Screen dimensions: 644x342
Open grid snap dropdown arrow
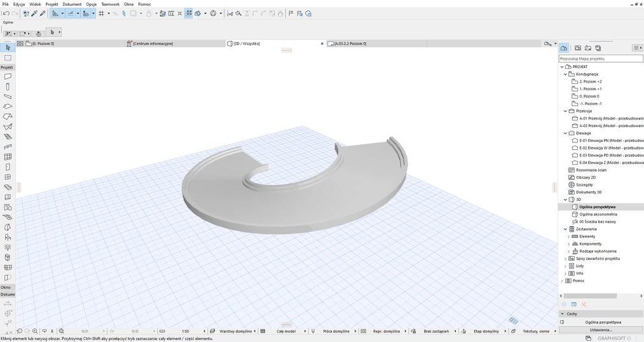(x=109, y=13)
